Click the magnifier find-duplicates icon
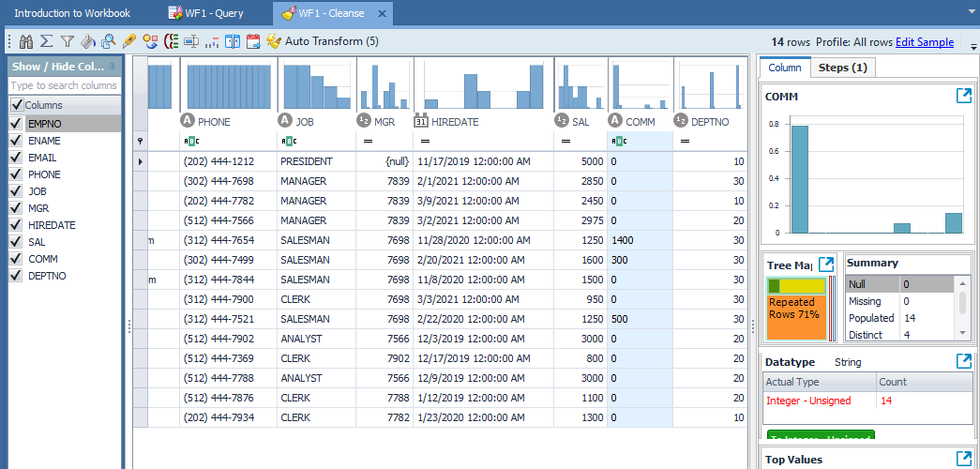Viewport: 980px width, 469px height. point(108,42)
